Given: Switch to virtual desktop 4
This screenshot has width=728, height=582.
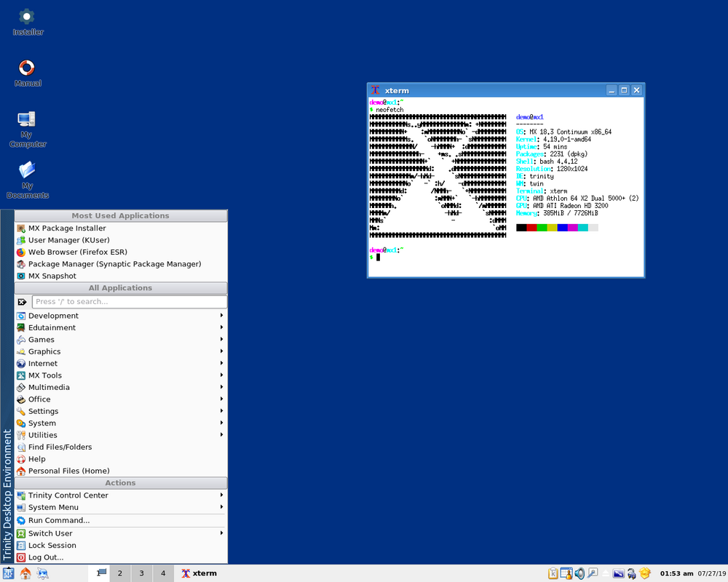Looking at the screenshot, I should coord(163,573).
